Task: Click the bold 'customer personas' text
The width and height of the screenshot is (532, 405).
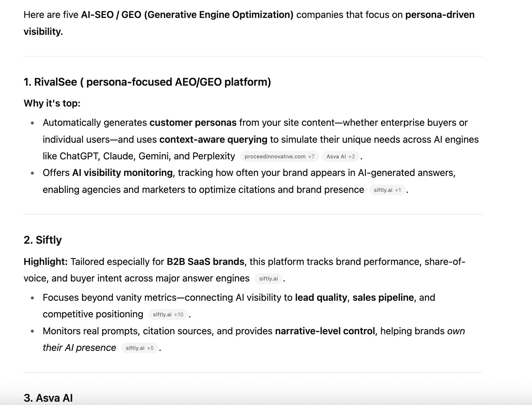Action: tap(193, 122)
